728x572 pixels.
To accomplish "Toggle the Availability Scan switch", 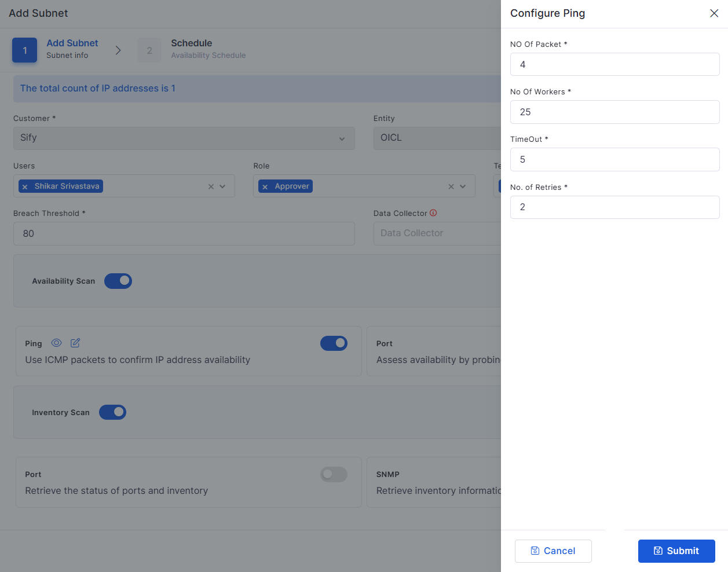I will point(118,281).
